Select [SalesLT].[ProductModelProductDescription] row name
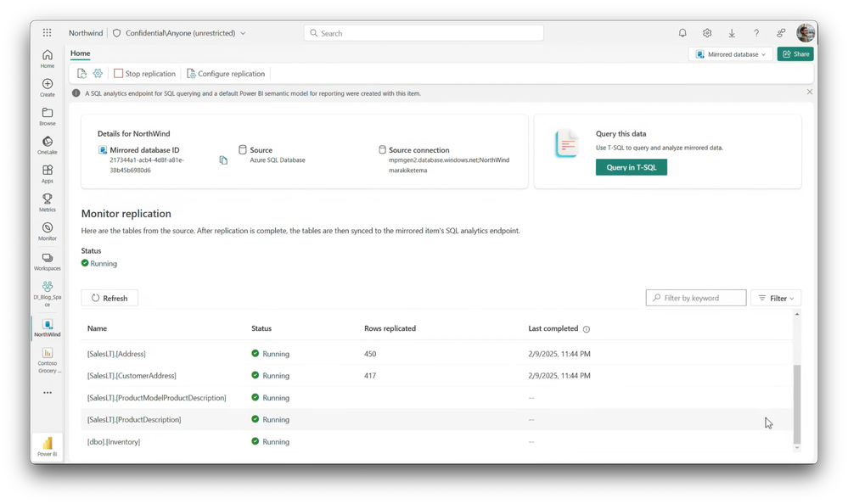 157,397
